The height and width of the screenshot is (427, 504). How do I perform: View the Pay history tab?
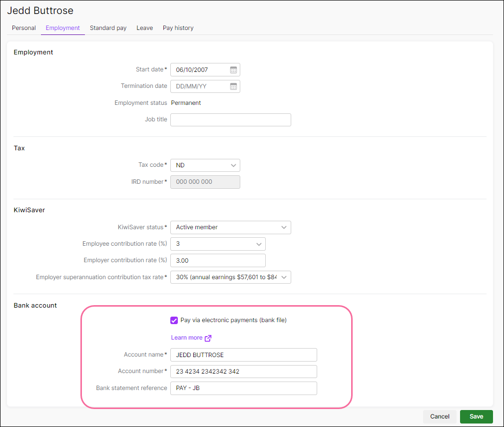point(178,28)
